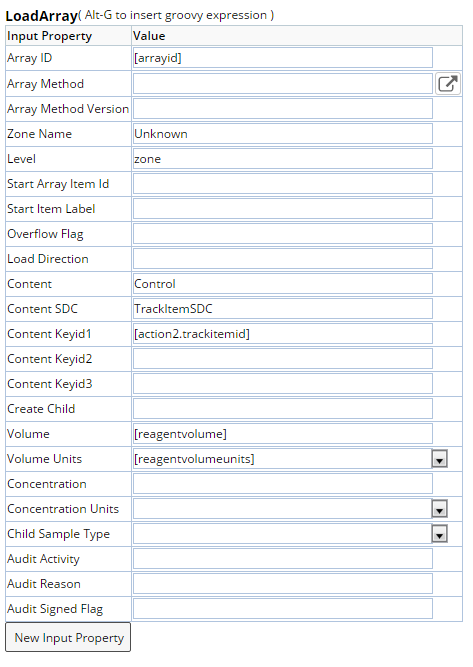Click the Create Child input field

pyautogui.click(x=283, y=409)
